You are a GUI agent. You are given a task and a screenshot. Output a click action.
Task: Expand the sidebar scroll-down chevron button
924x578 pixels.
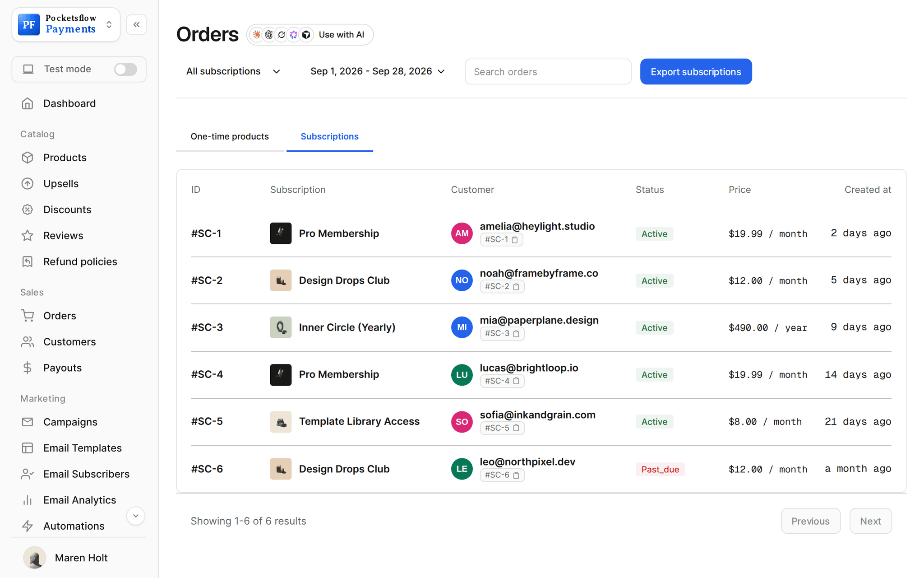pyautogui.click(x=135, y=516)
